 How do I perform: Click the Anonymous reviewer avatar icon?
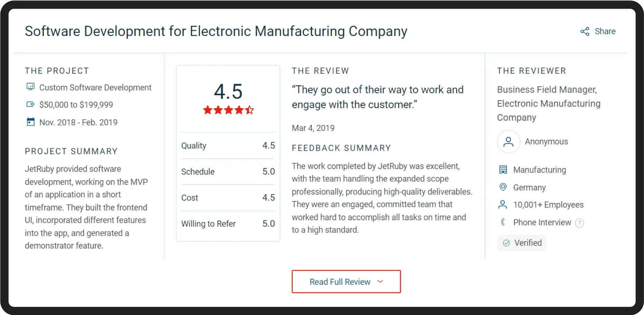(x=508, y=142)
